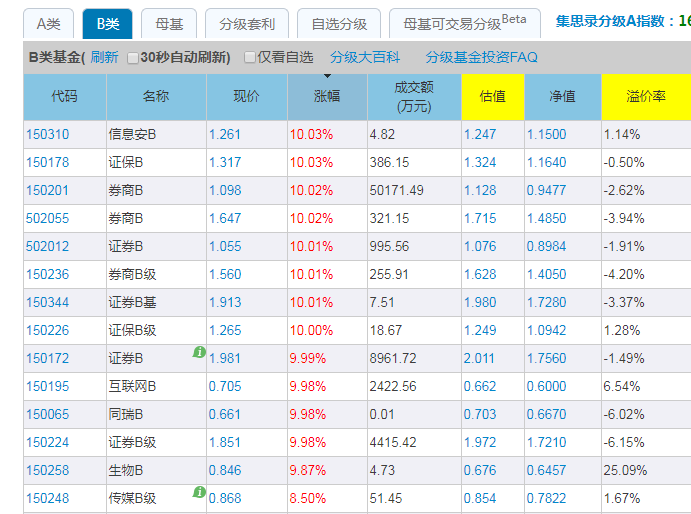This screenshot has width=691, height=514.
Task: Click the yellow 估值 column header
Action: click(x=492, y=97)
